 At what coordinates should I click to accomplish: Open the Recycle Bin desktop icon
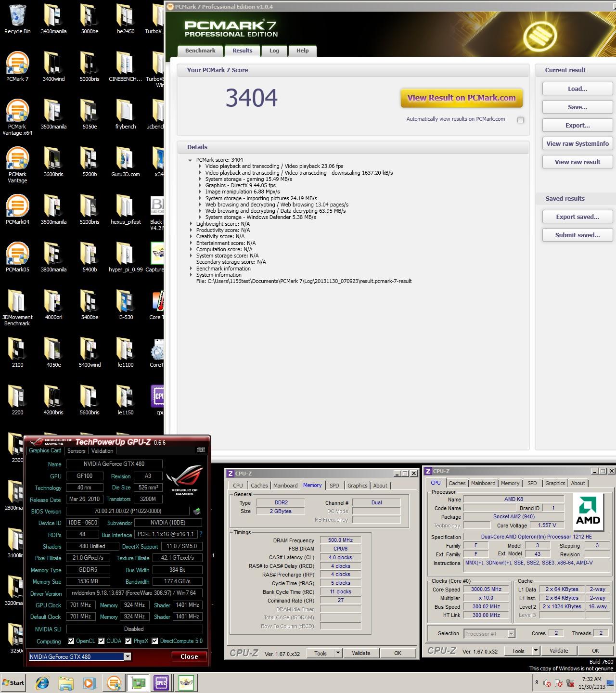click(17, 19)
